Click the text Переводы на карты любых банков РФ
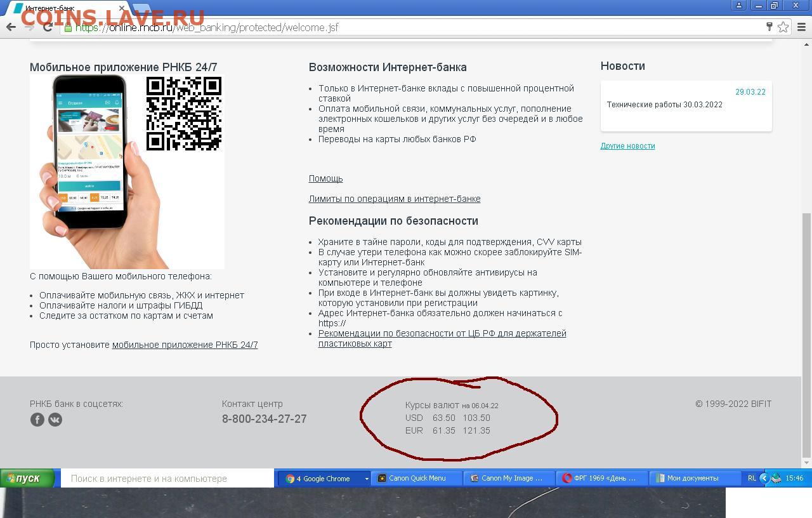The image size is (812, 518). point(397,139)
